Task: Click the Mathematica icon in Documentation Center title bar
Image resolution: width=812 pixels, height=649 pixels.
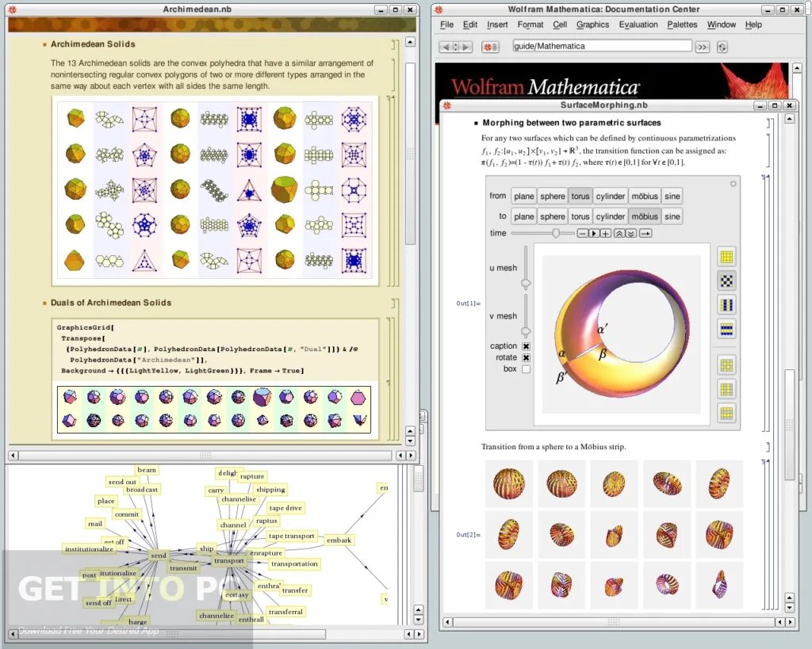Action: pyautogui.click(x=439, y=10)
